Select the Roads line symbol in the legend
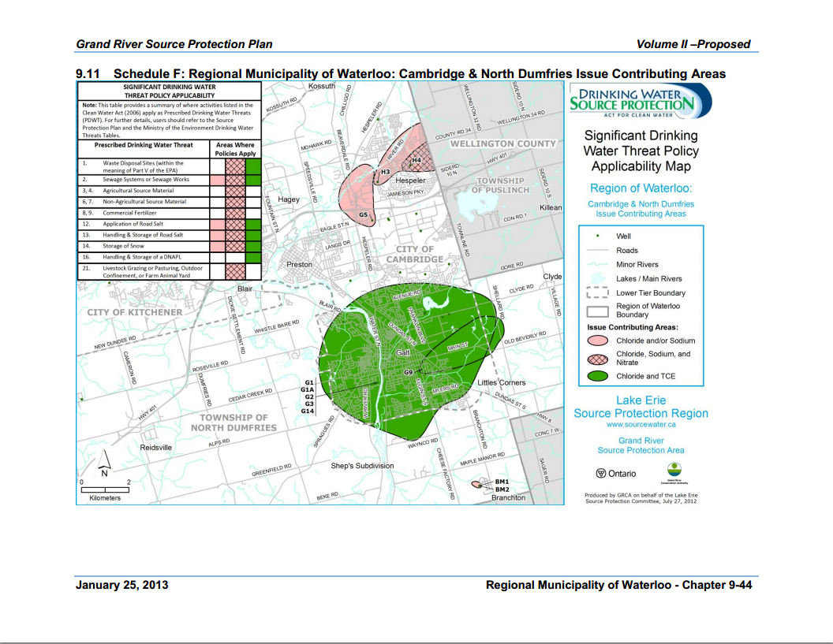This screenshot has height=644, width=833. pos(598,250)
